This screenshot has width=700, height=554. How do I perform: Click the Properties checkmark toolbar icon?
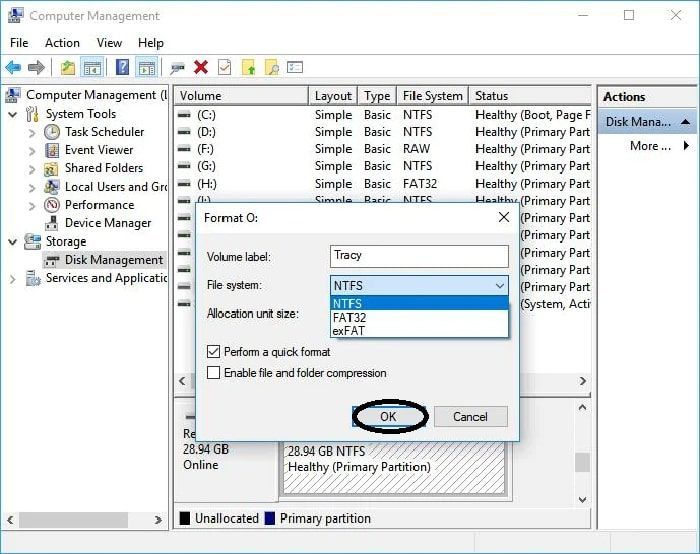[225, 67]
